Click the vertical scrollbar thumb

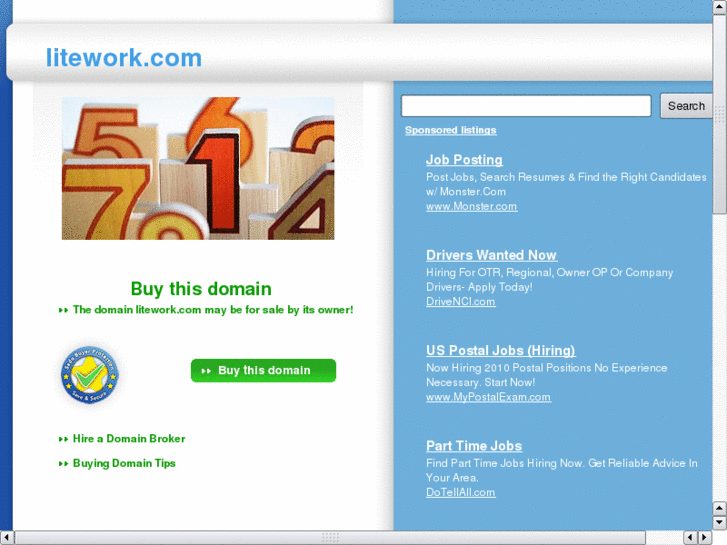(x=720, y=114)
